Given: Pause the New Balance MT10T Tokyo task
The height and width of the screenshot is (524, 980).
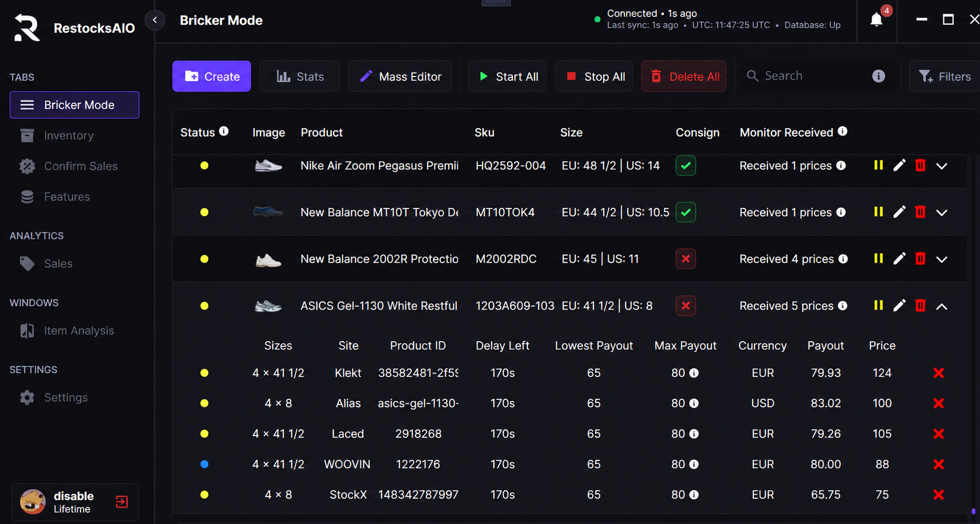Looking at the screenshot, I should [x=878, y=212].
